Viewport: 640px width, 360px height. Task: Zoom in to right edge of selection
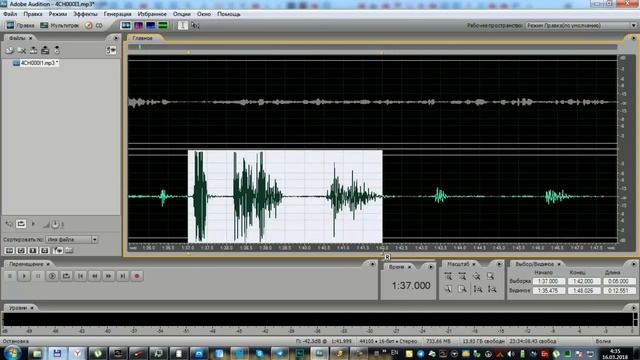click(462, 289)
